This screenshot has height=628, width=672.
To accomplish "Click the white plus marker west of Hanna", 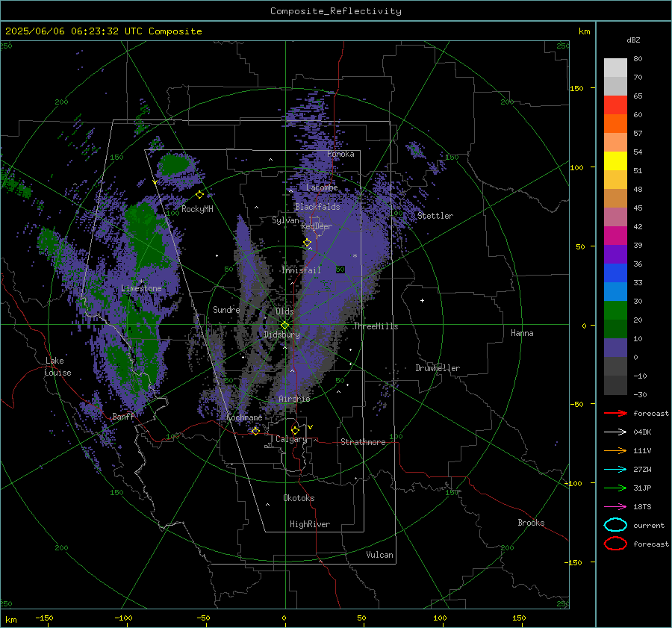I will (422, 300).
